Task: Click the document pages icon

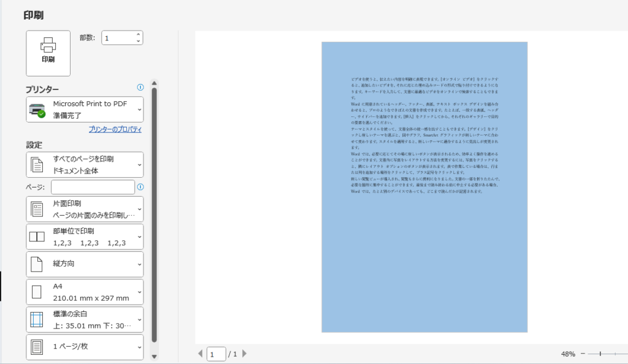Action: [37, 165]
